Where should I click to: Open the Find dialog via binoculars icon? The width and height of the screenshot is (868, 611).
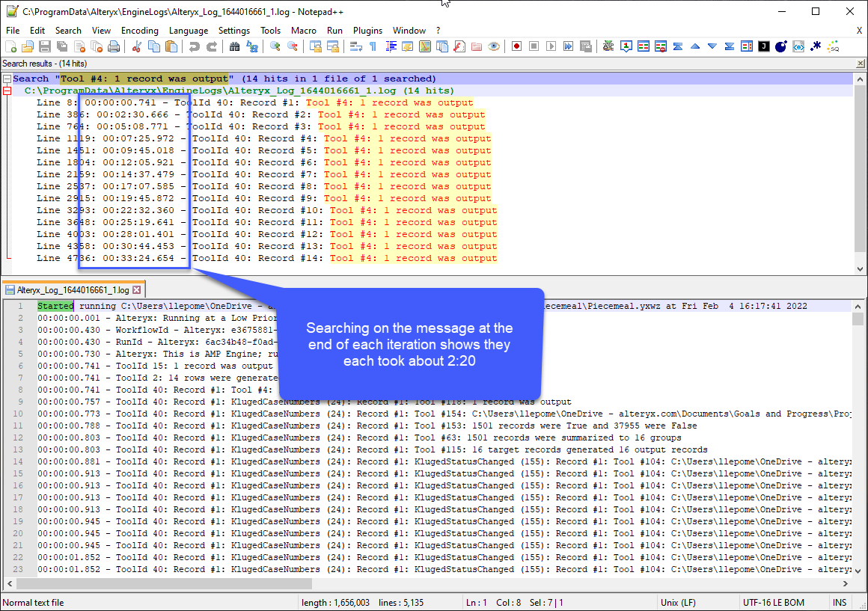click(x=235, y=46)
